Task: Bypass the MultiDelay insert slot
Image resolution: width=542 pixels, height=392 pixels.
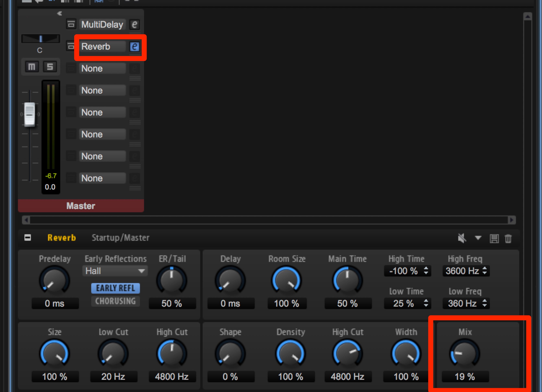Action: [x=71, y=24]
